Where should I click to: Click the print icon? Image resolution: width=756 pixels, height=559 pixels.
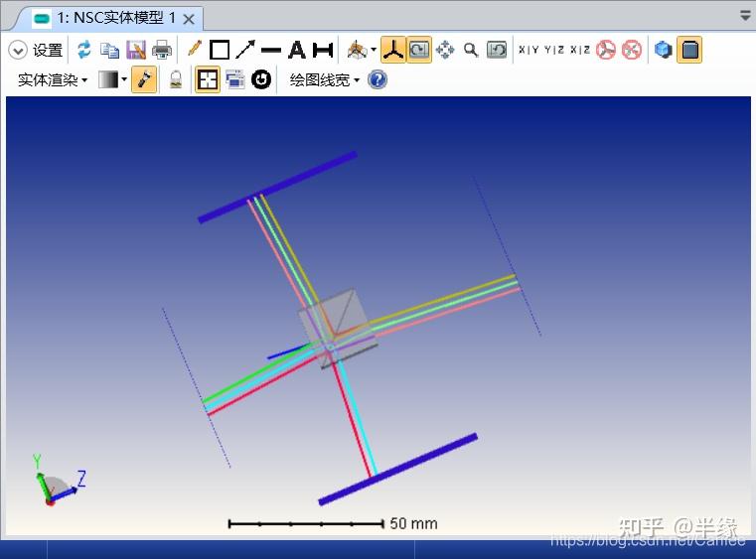tap(162, 50)
